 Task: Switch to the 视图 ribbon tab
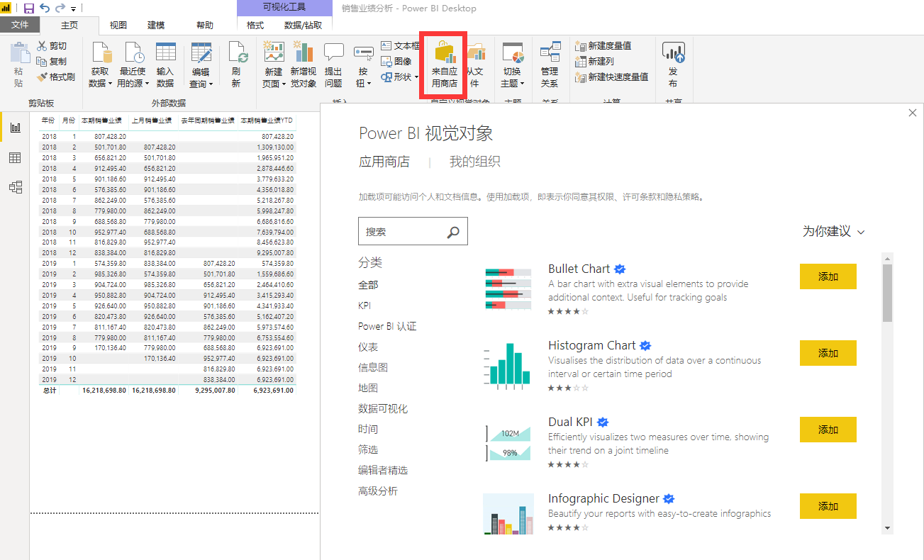coord(118,25)
